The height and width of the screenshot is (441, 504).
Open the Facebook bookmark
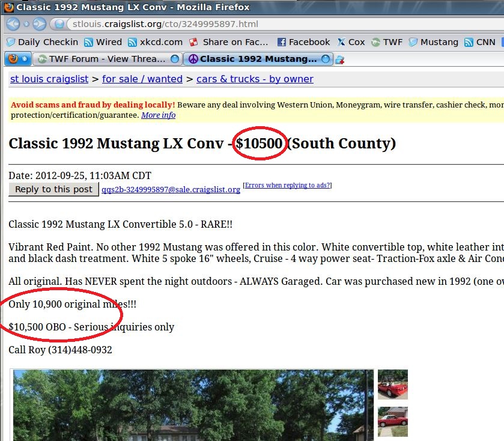pos(303,42)
